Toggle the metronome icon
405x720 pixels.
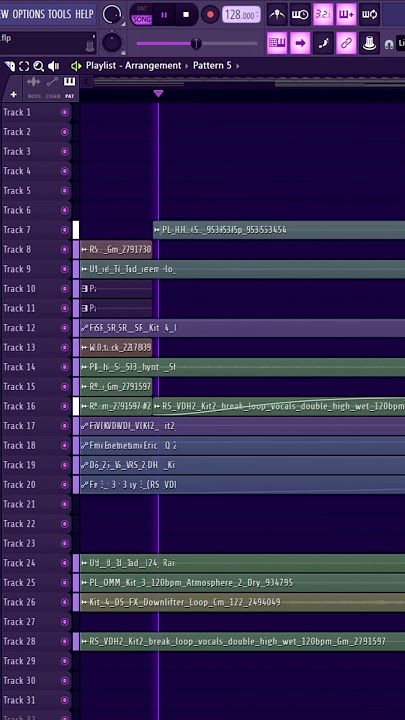pyautogui.click(x=277, y=15)
